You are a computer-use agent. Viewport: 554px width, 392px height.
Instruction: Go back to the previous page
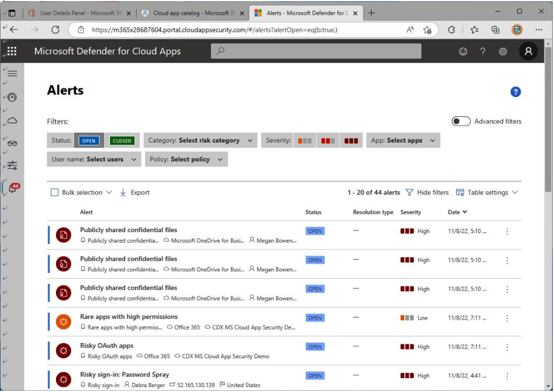[14, 30]
